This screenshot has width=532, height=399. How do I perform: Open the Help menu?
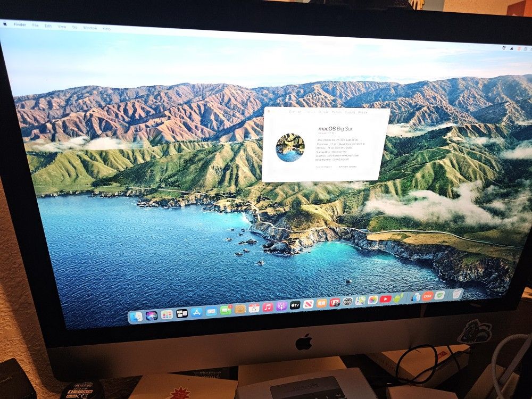click(x=106, y=28)
